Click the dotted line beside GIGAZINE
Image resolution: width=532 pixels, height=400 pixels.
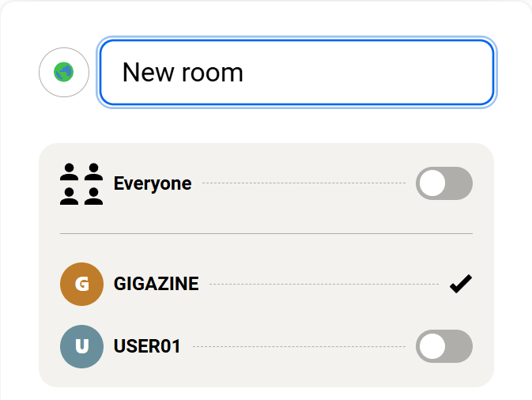tap(324, 284)
